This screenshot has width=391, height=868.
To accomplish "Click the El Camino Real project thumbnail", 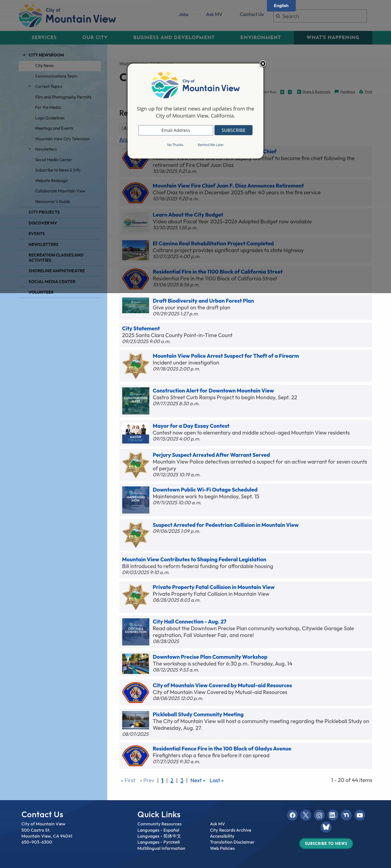I will click(135, 250).
